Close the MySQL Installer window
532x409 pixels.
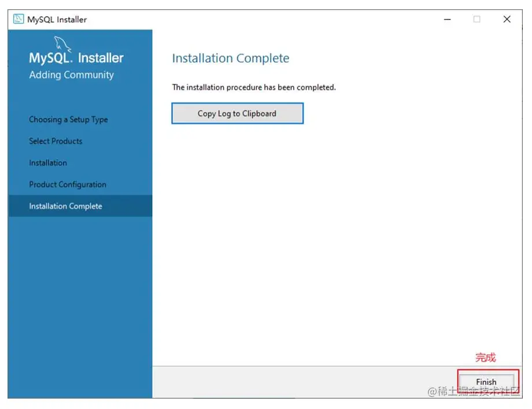tap(507, 19)
